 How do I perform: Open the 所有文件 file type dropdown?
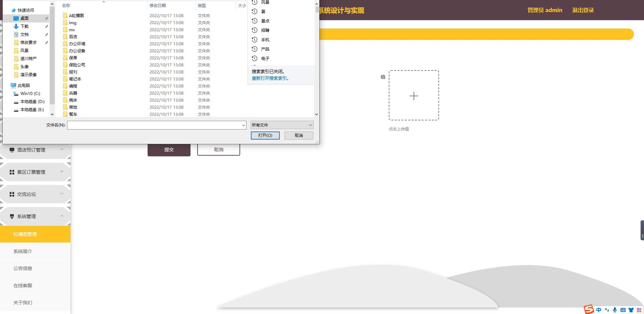(x=282, y=125)
